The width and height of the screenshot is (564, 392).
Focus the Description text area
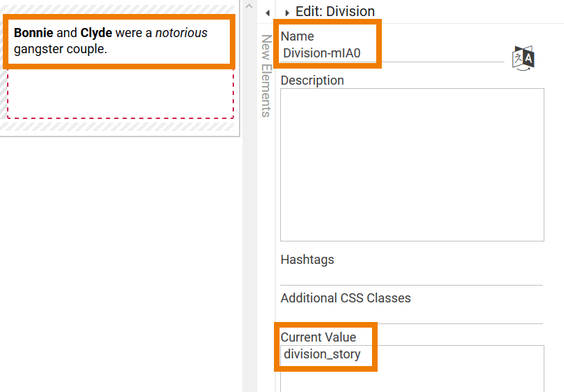click(412, 164)
